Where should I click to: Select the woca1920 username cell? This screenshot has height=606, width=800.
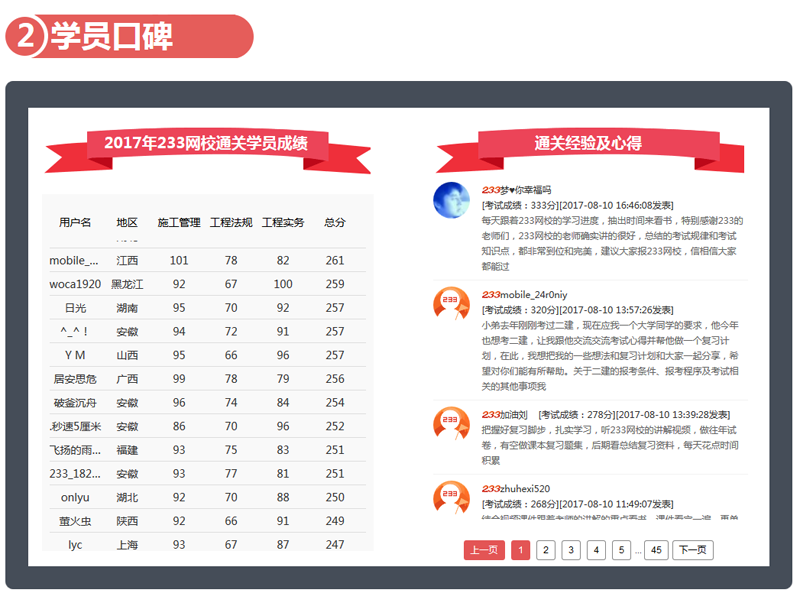click(75, 284)
